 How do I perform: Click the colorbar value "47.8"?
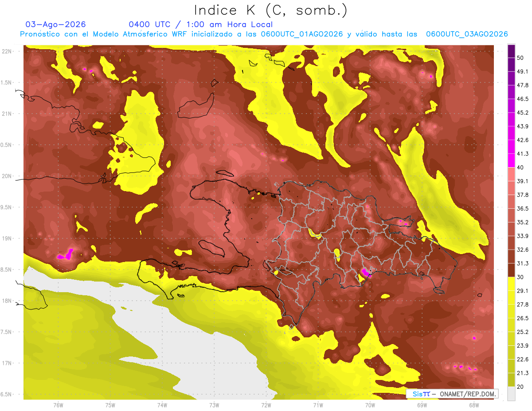coord(523,85)
